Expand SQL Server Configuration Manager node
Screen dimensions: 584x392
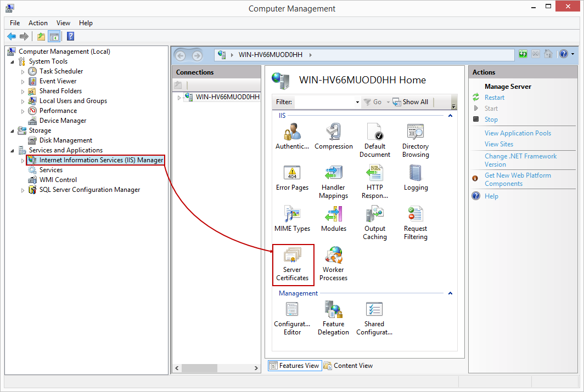(x=23, y=190)
